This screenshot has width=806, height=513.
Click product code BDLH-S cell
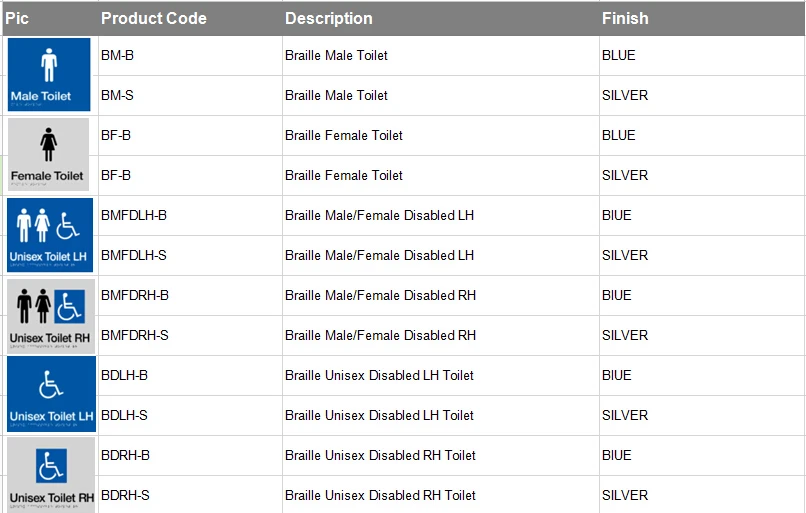(x=125, y=415)
